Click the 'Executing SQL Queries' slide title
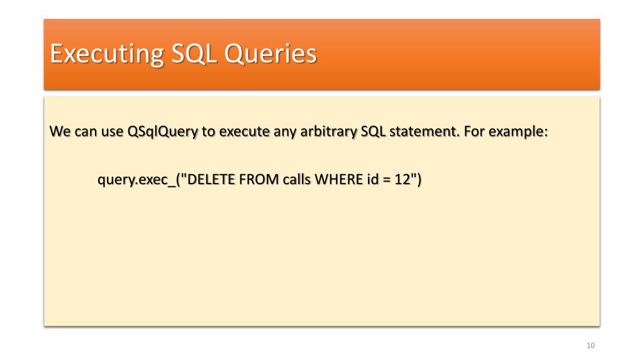644x362 pixels. click(183, 54)
